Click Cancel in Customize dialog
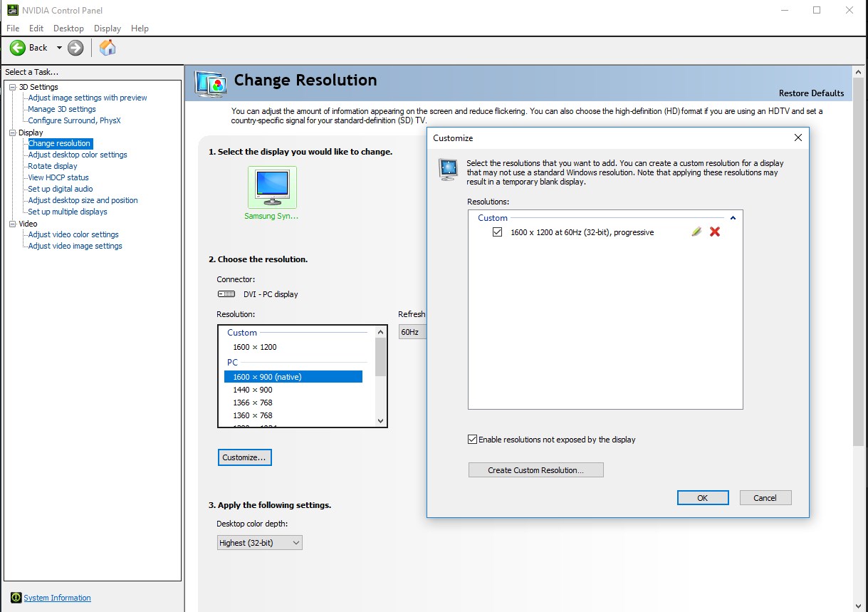The image size is (868, 612). click(x=765, y=498)
